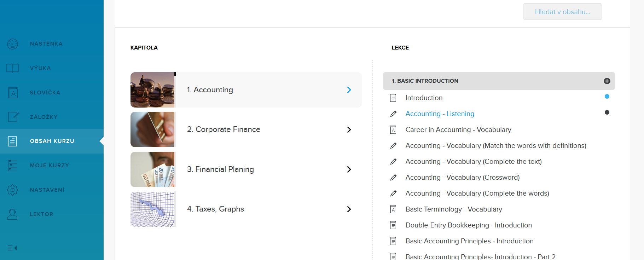Click the Nastavení gear icon
This screenshot has width=644, height=260.
click(13, 190)
